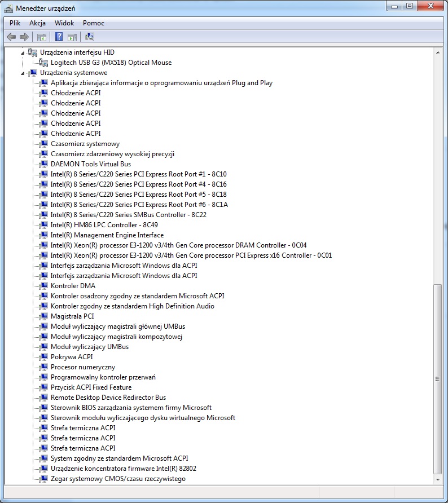The height and width of the screenshot is (503, 448).
Task: Click the icon beside Kontroler DMA
Action: pos(43,286)
